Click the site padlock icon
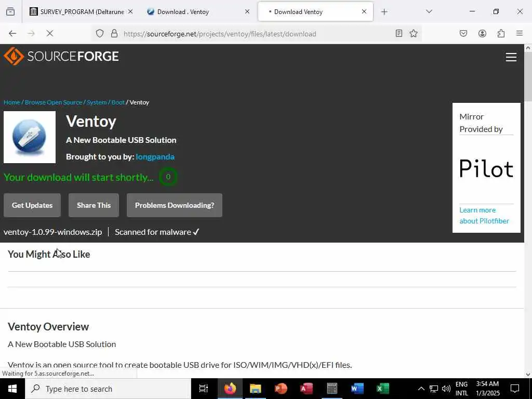 (114, 33)
